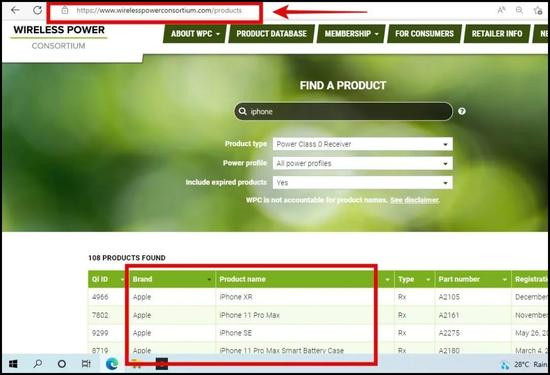Screen dimensions: 550x375
Task: Click the Wireless Power Consortium logo
Action: [59, 38]
